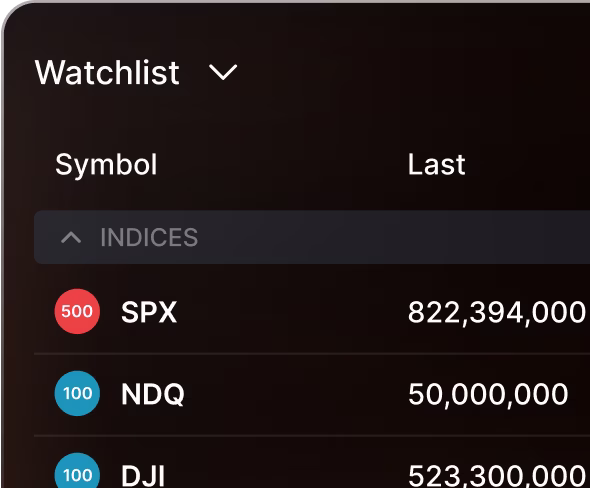This screenshot has height=488, width=590.
Task: Click the red 500 SPX icon
Action: click(77, 311)
